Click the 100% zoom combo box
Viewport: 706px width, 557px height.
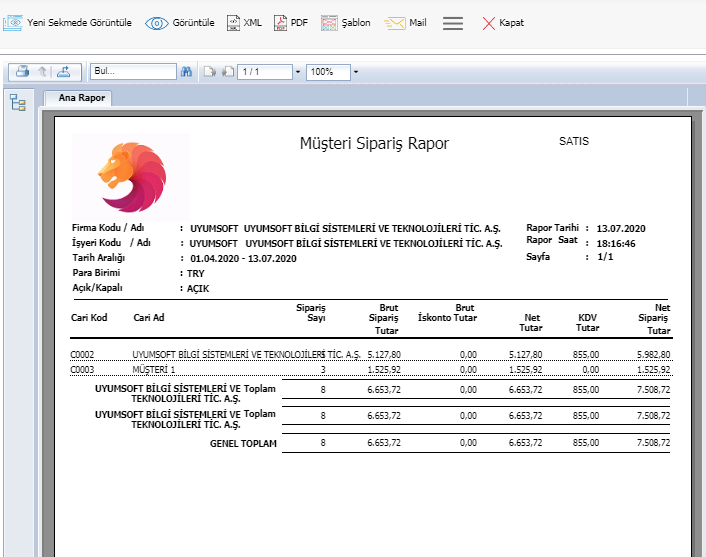click(327, 72)
